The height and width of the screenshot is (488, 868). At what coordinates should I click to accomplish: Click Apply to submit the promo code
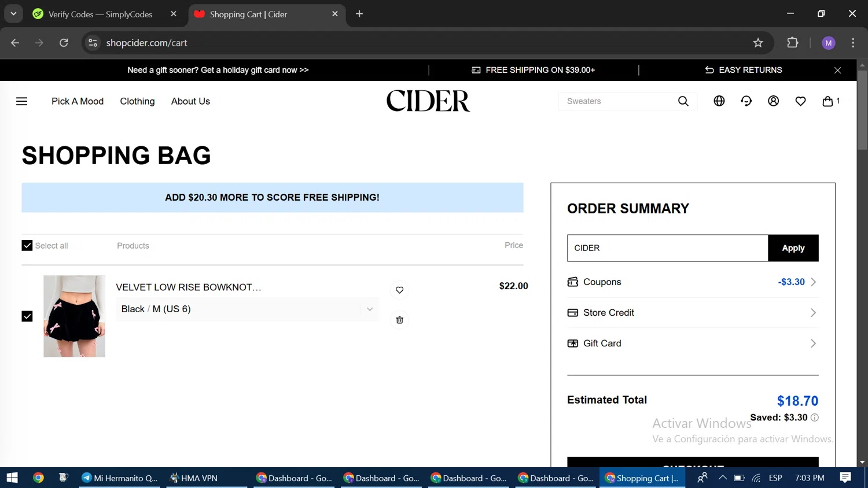793,248
